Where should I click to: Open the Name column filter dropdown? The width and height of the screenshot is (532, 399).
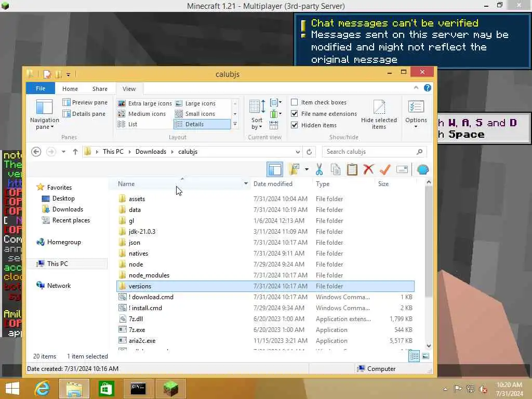pos(246,183)
